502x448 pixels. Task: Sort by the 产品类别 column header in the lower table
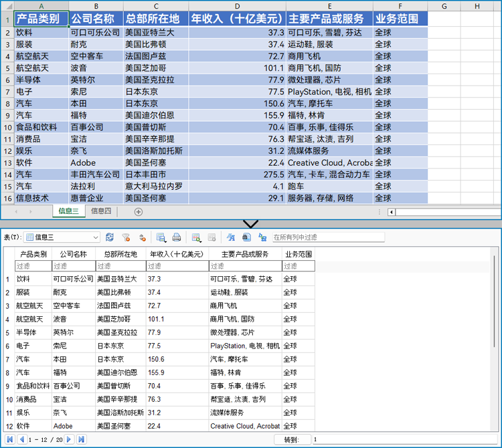coord(33,254)
